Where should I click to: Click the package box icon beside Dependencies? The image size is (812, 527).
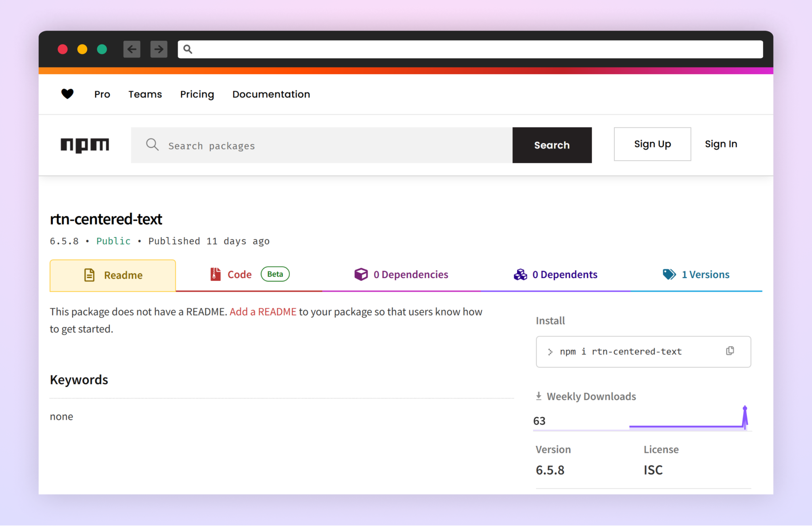(x=361, y=274)
